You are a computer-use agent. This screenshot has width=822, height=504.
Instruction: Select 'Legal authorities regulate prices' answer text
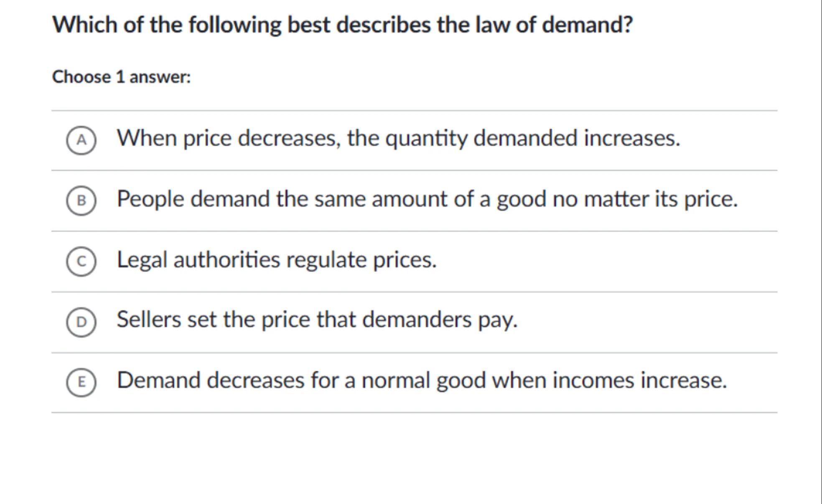(277, 260)
